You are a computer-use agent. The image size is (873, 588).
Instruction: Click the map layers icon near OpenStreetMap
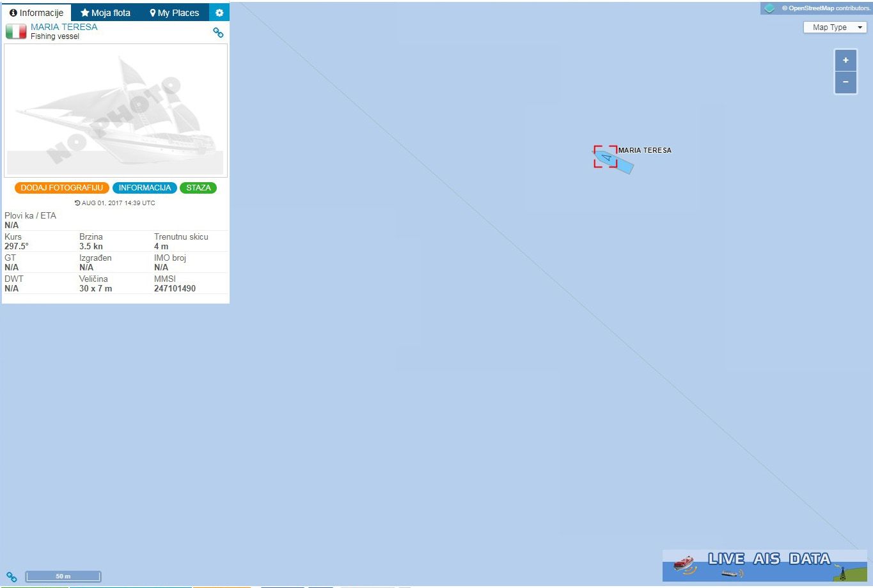click(769, 8)
